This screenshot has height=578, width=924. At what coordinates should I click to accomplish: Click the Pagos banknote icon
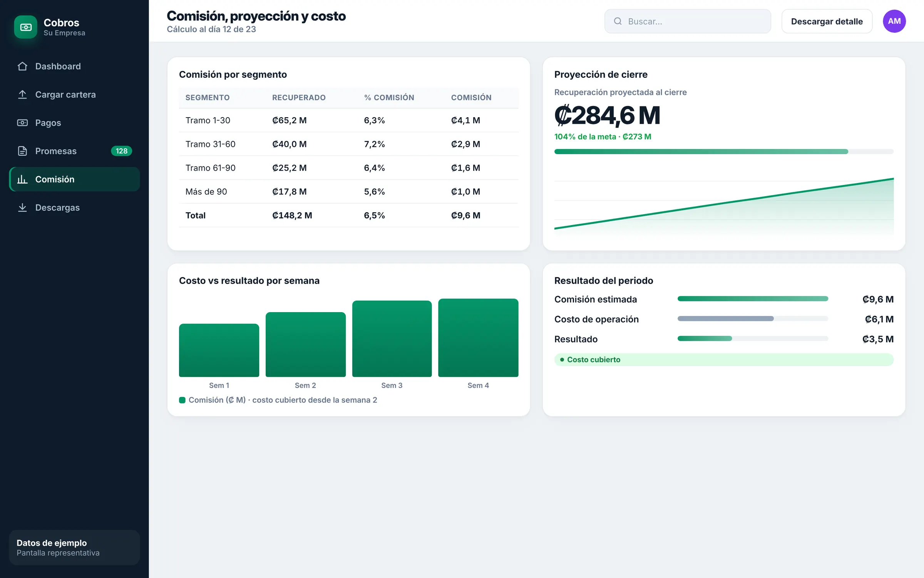pyautogui.click(x=22, y=123)
